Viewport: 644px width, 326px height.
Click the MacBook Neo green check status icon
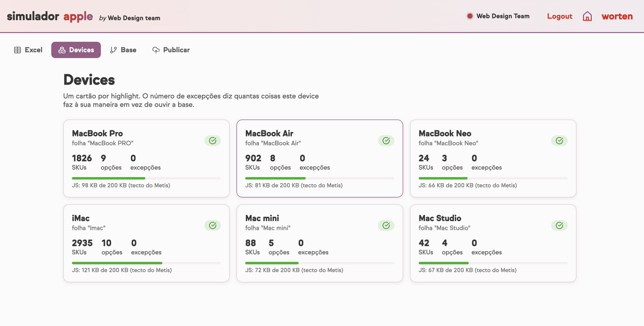point(559,140)
